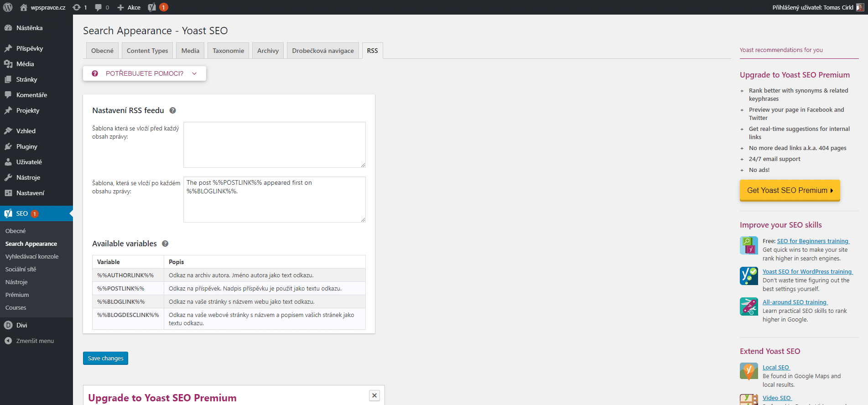Click the Stránky pages icon

8,79
